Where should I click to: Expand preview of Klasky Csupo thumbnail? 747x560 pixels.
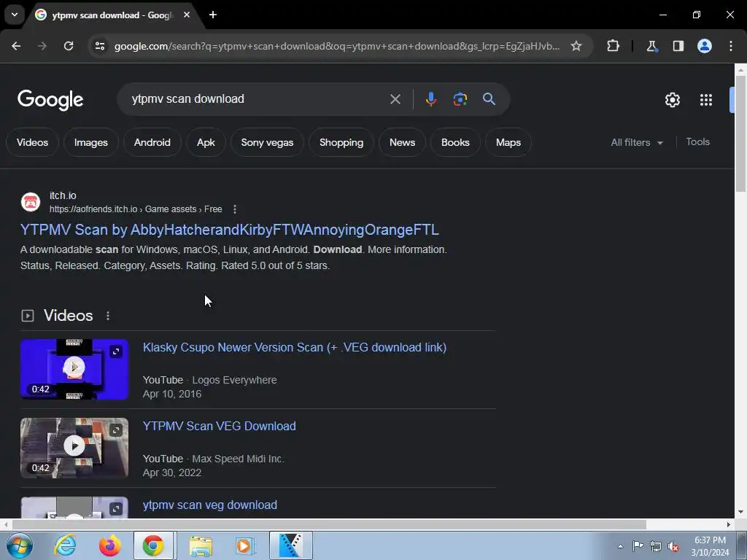pyautogui.click(x=116, y=351)
